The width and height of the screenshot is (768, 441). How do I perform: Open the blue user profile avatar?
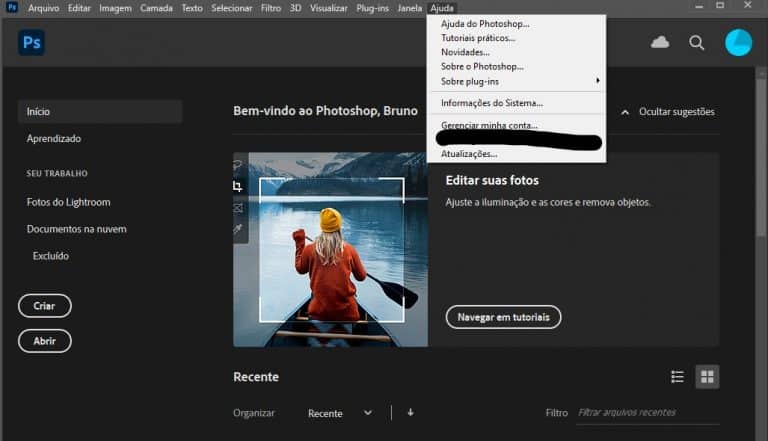pos(738,43)
